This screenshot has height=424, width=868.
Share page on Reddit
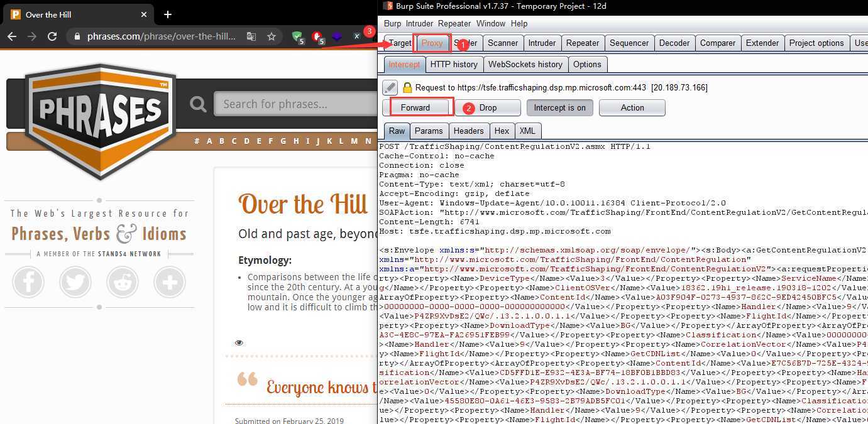[123, 282]
